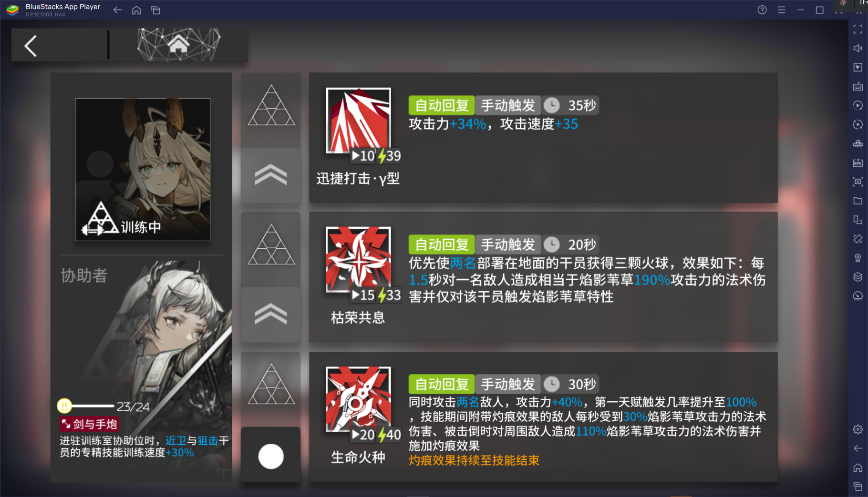Image resolution: width=868 pixels, height=497 pixels.
Task: Click the in-game back arrow
Action: click(x=31, y=46)
